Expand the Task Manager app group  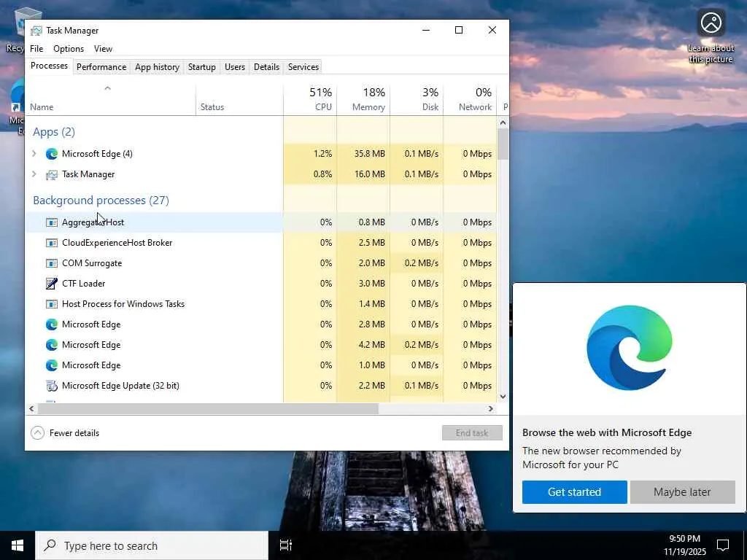(x=34, y=174)
